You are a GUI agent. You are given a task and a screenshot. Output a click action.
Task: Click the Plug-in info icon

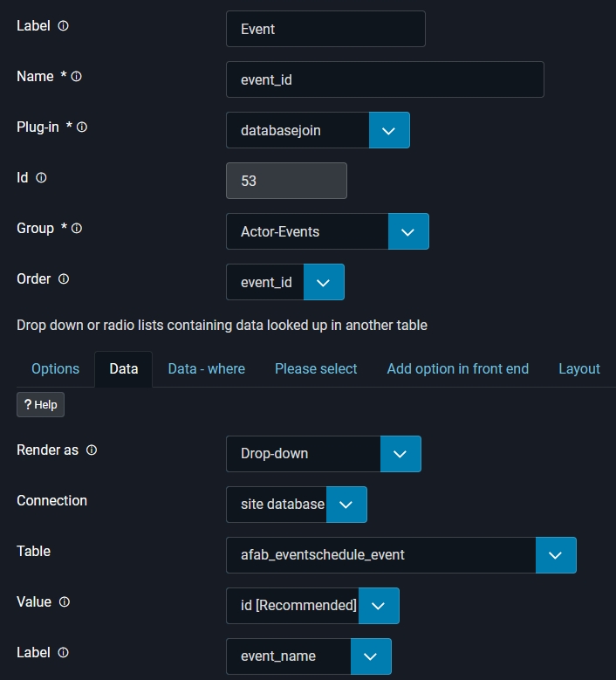click(82, 127)
